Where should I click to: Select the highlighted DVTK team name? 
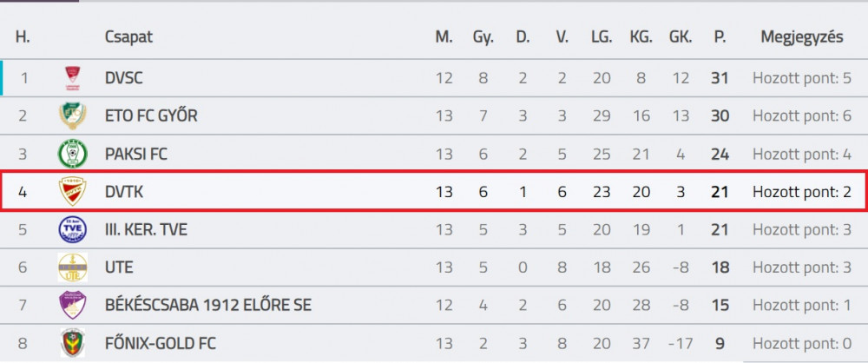[x=123, y=192]
